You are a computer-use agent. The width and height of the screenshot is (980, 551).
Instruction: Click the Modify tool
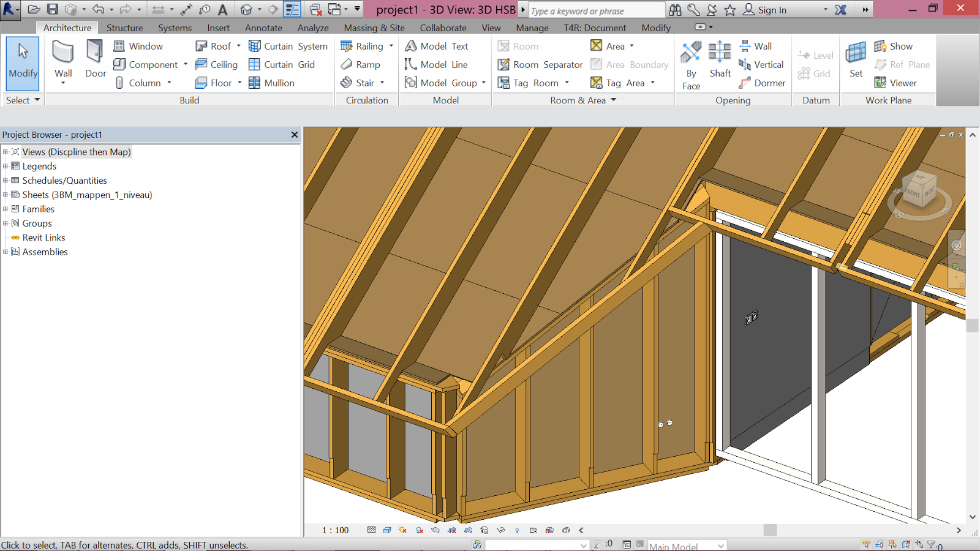pos(23,63)
